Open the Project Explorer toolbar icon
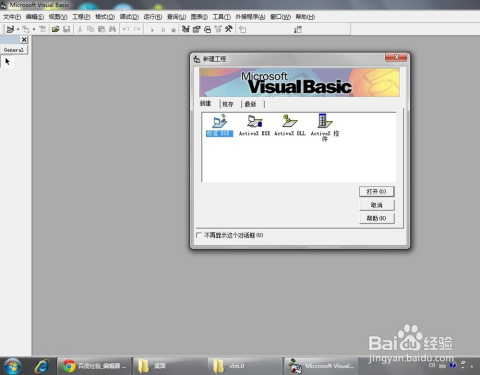The height and width of the screenshot is (375, 480). pos(186,29)
